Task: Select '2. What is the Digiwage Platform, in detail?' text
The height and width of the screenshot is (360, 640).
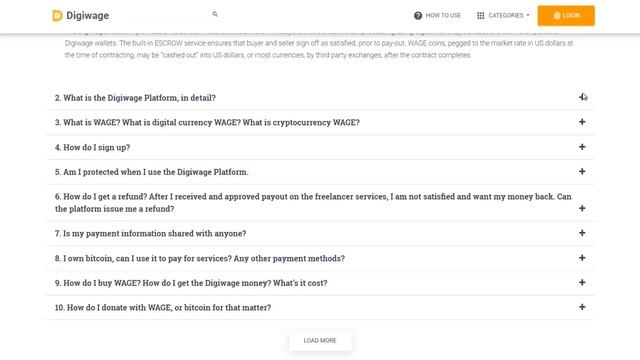Action: [135, 98]
